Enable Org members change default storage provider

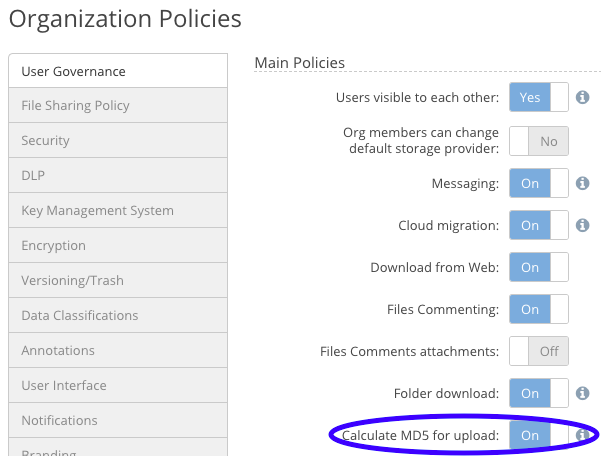coord(539,141)
